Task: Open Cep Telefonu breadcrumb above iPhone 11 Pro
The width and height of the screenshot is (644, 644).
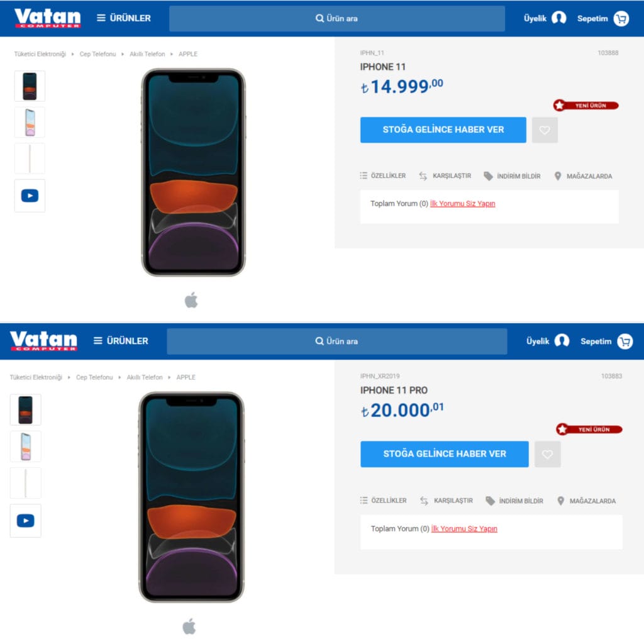Action: coord(94,377)
